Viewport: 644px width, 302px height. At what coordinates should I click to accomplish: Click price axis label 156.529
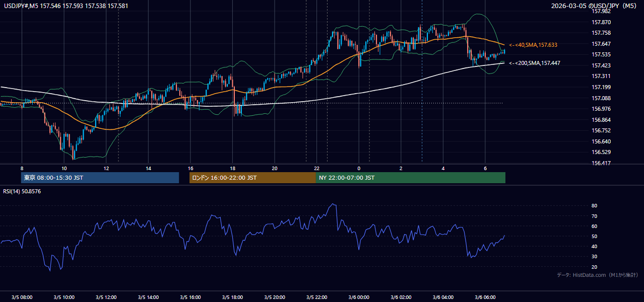601,152
